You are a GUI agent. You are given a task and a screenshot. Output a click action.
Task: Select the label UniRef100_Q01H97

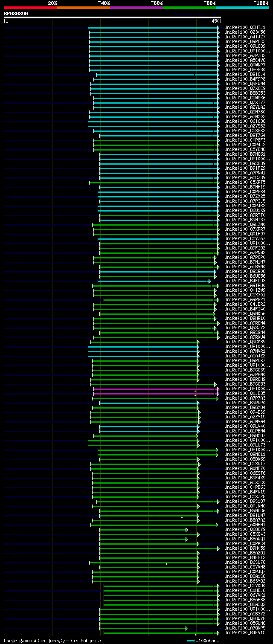click(x=245, y=234)
